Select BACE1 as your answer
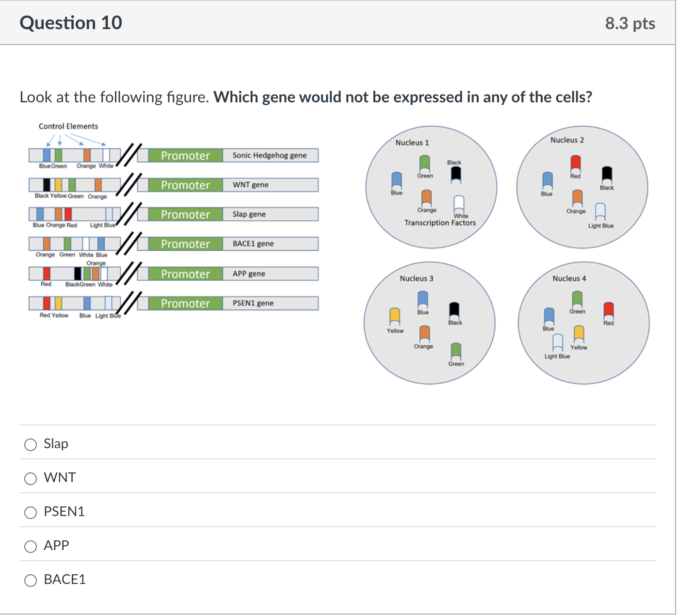The image size is (677, 616). [31, 580]
